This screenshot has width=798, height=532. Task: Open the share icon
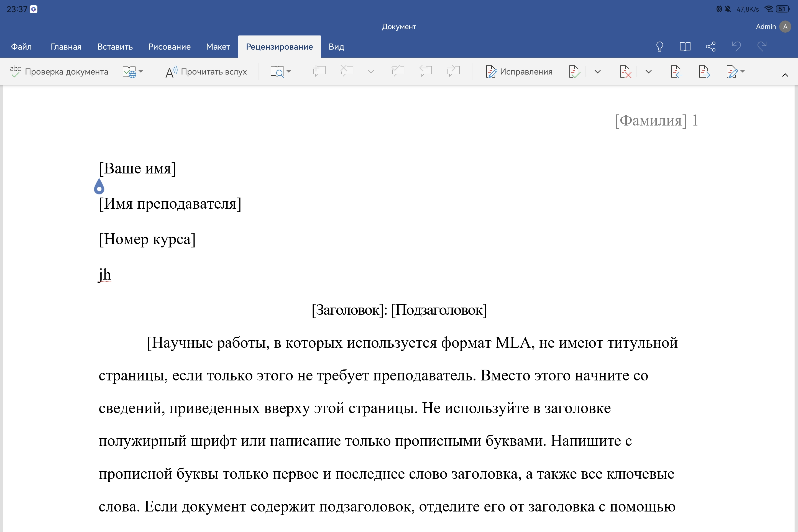710,47
